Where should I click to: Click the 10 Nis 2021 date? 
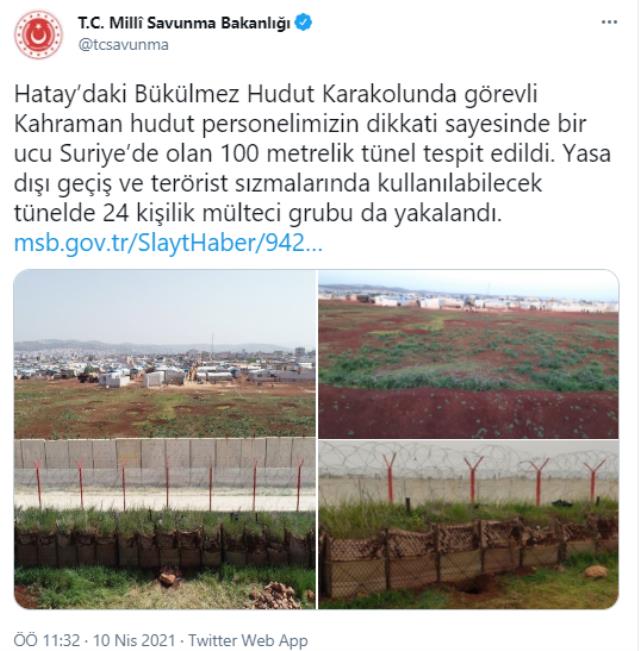pyautogui.click(x=134, y=640)
